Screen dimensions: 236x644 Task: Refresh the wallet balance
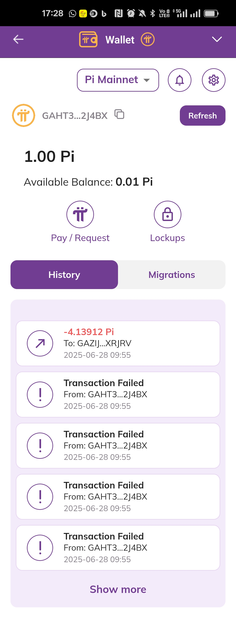tap(202, 115)
